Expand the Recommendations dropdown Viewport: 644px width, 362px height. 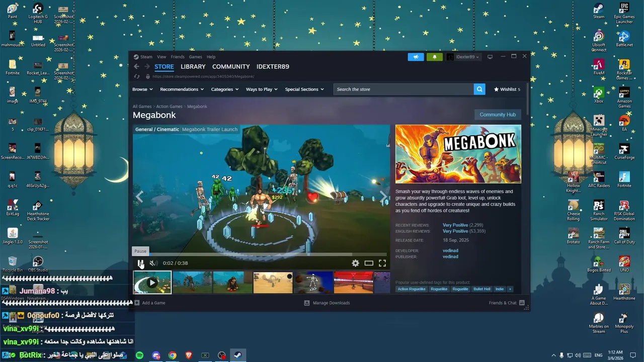coord(182,89)
